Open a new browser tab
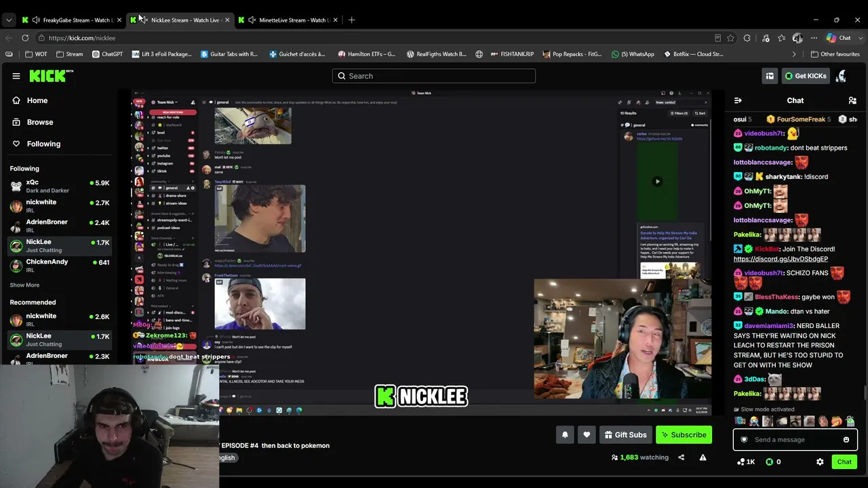This screenshot has height=488, width=868. (351, 20)
